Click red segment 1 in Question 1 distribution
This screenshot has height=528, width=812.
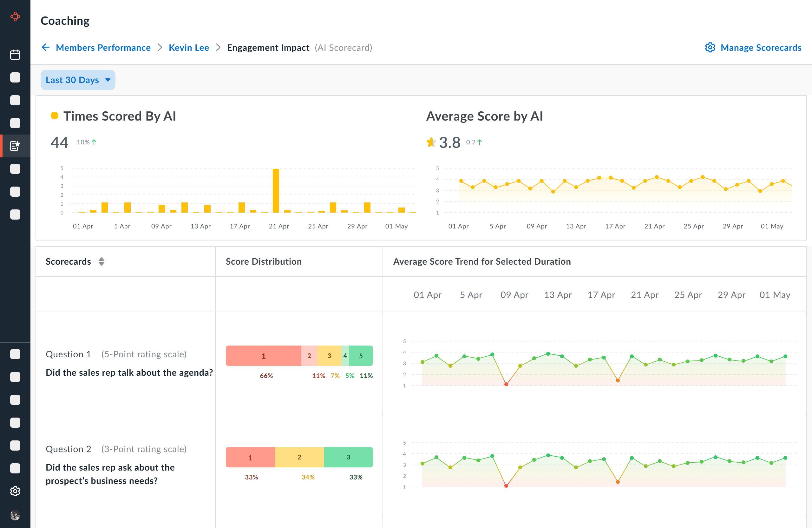(263, 356)
